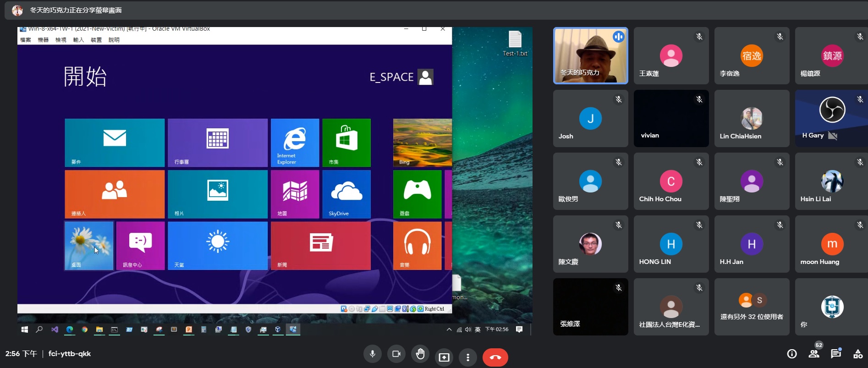868x368 pixels.
Task: Open VirtualBox 檢視 (View) menu
Action: point(61,40)
